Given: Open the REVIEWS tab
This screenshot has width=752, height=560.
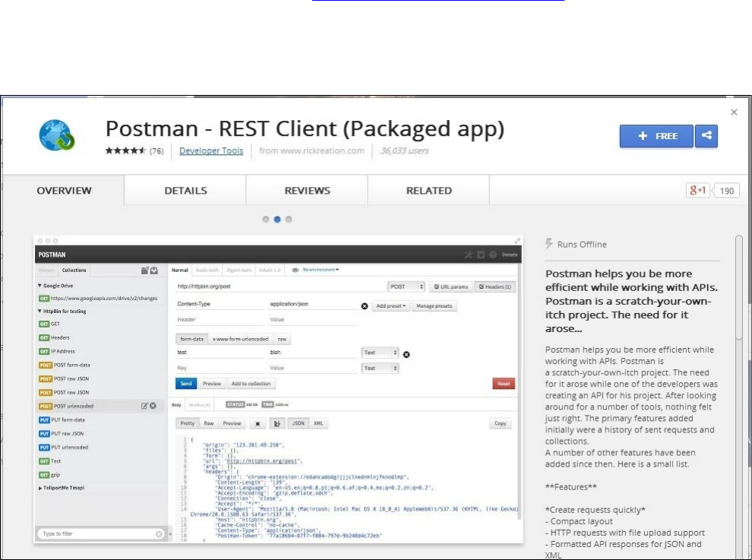Looking at the screenshot, I should (x=308, y=191).
